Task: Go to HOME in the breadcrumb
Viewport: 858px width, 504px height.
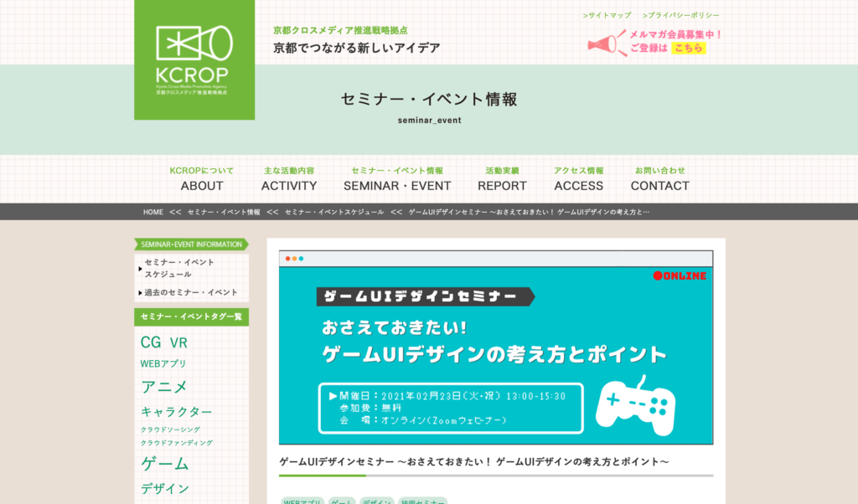Action: point(153,212)
